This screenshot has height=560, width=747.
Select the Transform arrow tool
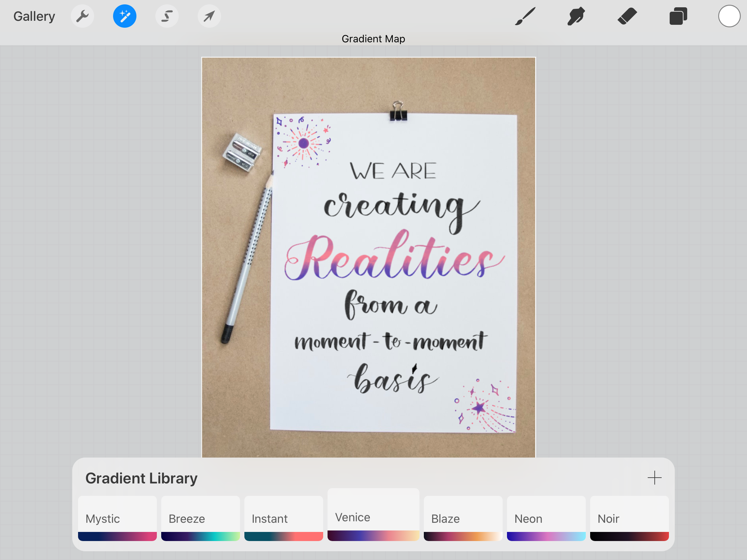point(209,16)
